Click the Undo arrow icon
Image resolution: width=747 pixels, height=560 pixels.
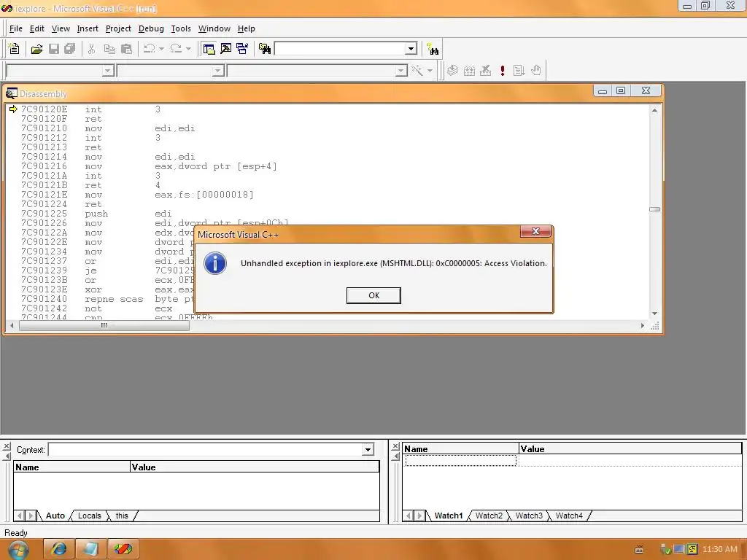click(x=149, y=49)
